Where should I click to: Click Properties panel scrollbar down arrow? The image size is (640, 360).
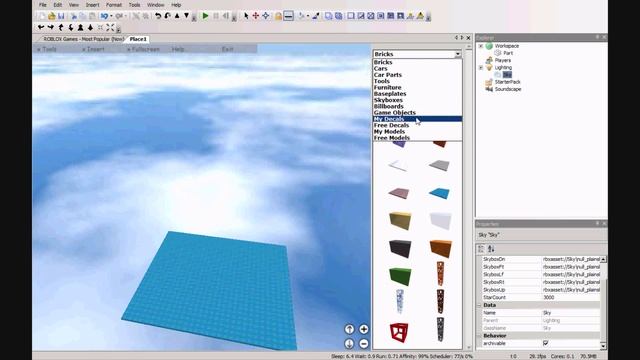point(603,346)
